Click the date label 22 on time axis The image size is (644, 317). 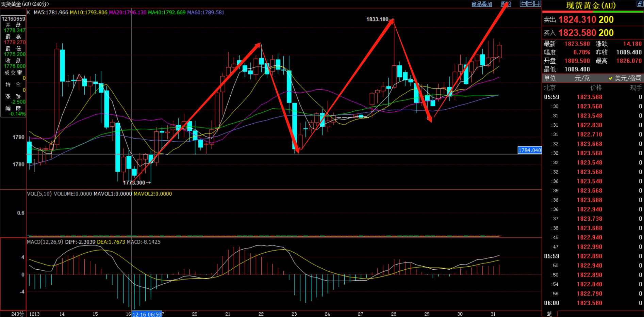point(261,314)
